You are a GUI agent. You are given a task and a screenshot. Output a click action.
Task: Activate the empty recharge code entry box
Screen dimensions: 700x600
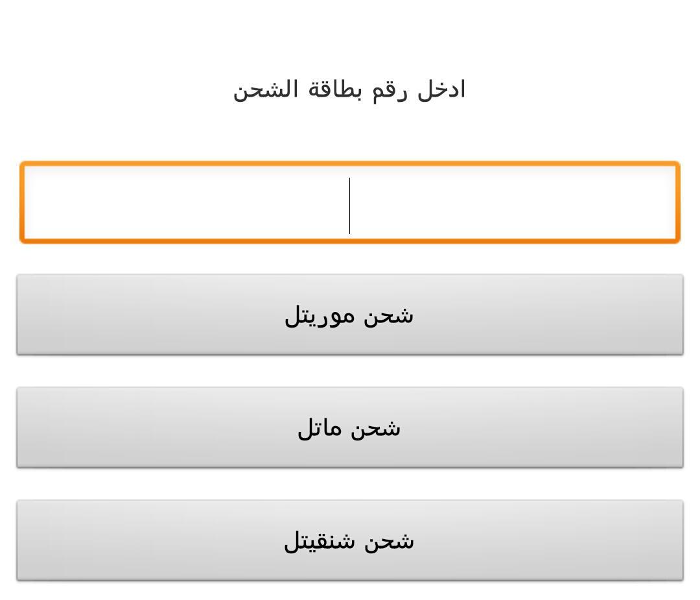(350, 202)
